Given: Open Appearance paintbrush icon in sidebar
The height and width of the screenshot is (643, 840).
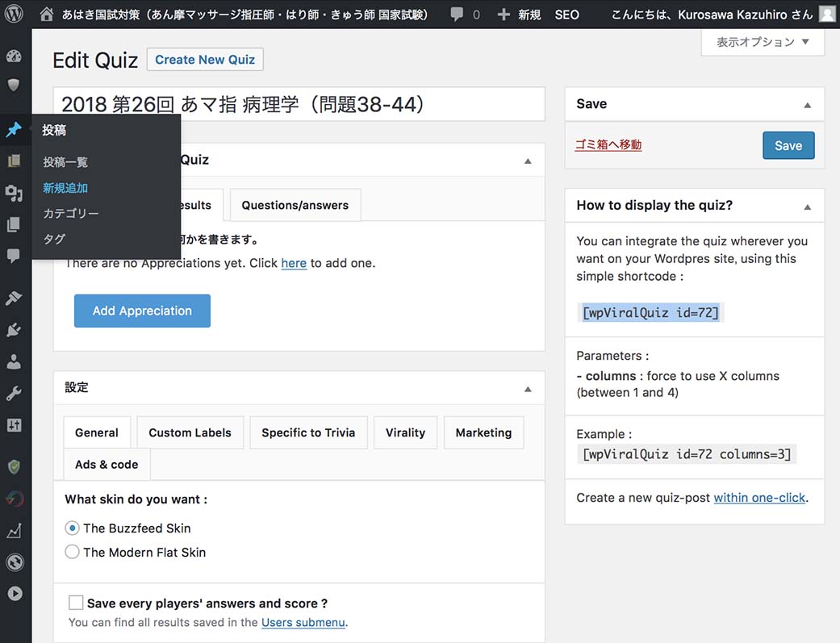Looking at the screenshot, I should coord(14,299).
